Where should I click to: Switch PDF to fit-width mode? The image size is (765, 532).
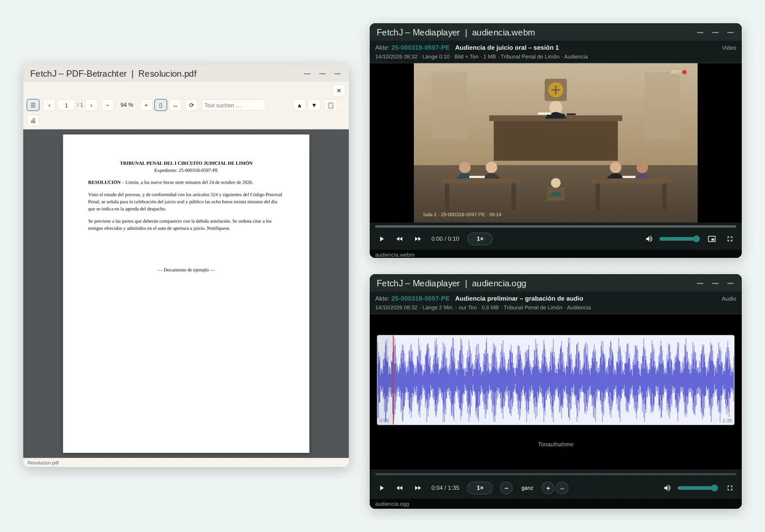coord(175,105)
